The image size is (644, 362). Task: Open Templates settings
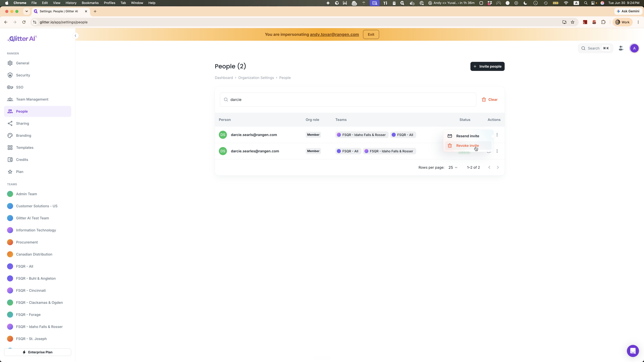pos(37,148)
